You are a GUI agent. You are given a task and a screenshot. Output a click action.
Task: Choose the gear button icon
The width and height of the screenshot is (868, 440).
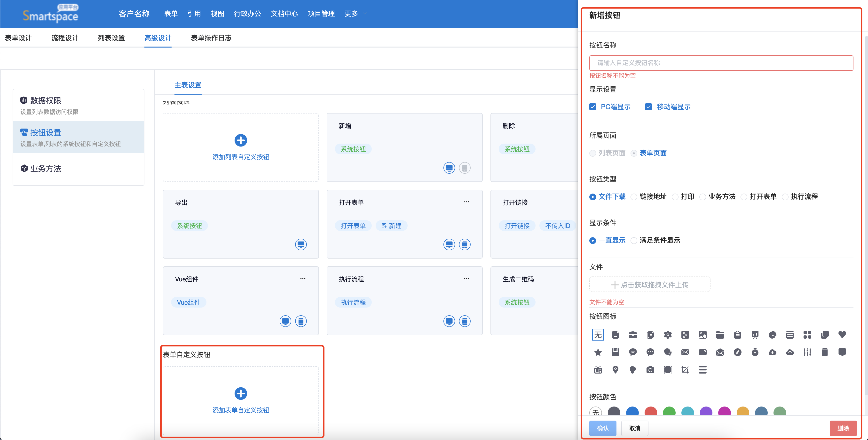668,335
